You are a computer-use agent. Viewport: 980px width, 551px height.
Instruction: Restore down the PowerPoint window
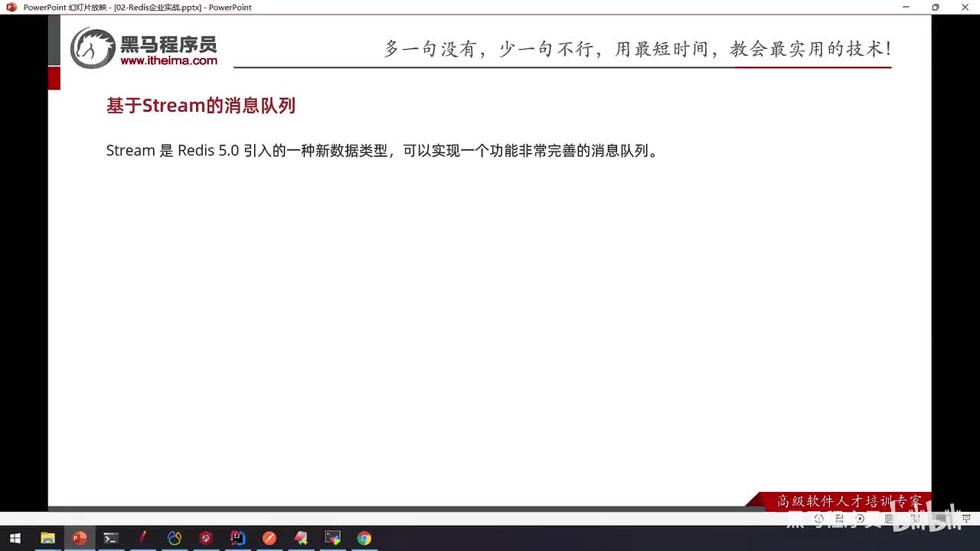[x=936, y=7]
